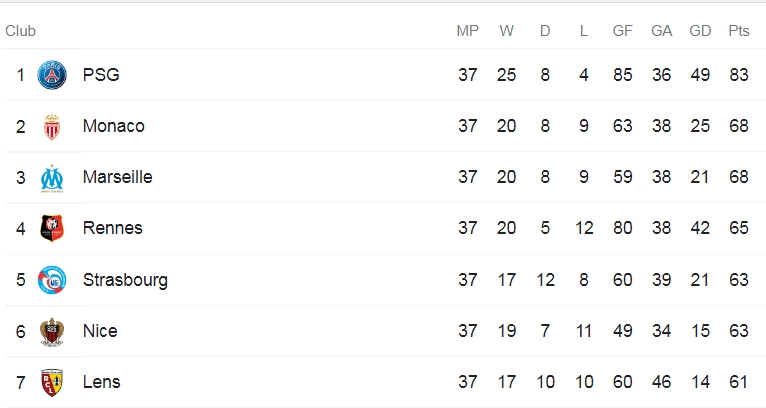
Task: Click the Marseille club logo
Action: tap(52, 178)
